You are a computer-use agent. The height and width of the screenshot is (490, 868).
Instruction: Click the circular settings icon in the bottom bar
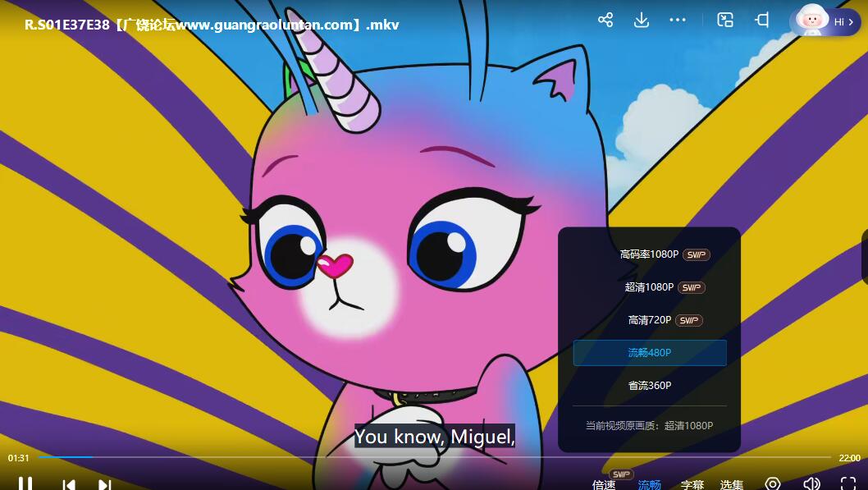773,484
